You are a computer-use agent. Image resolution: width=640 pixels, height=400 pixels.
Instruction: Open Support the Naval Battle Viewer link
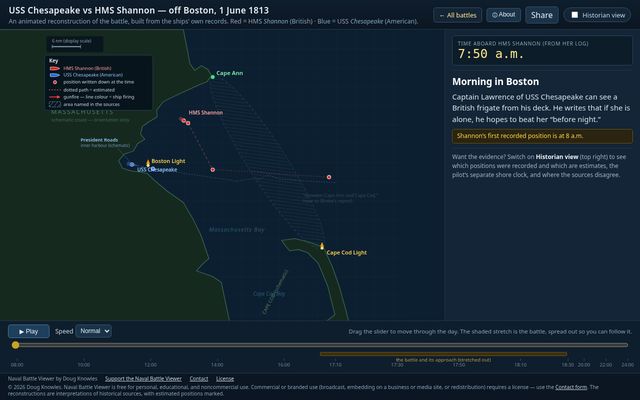click(x=143, y=379)
